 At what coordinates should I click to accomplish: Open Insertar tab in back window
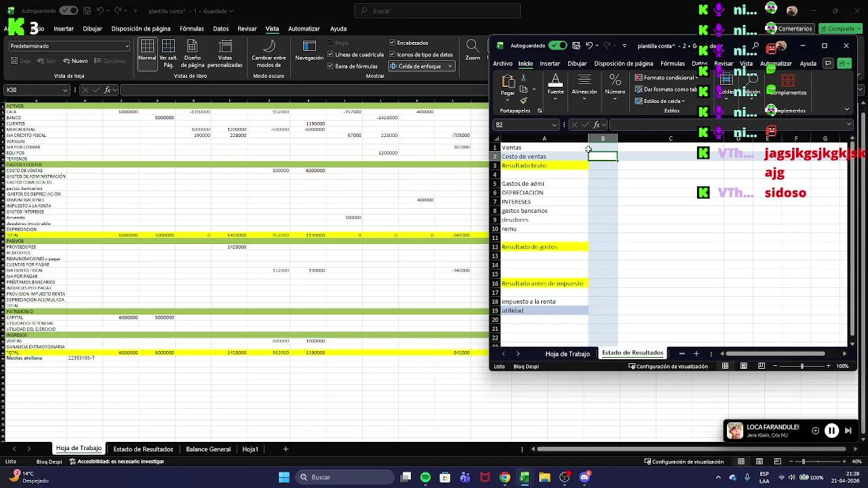tap(64, 28)
